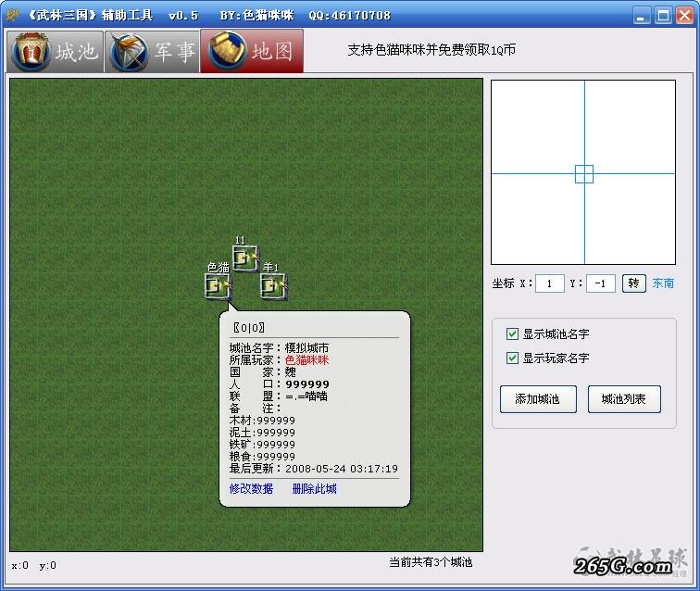
Task: Focus the Y coordinate input field
Action: 600,283
